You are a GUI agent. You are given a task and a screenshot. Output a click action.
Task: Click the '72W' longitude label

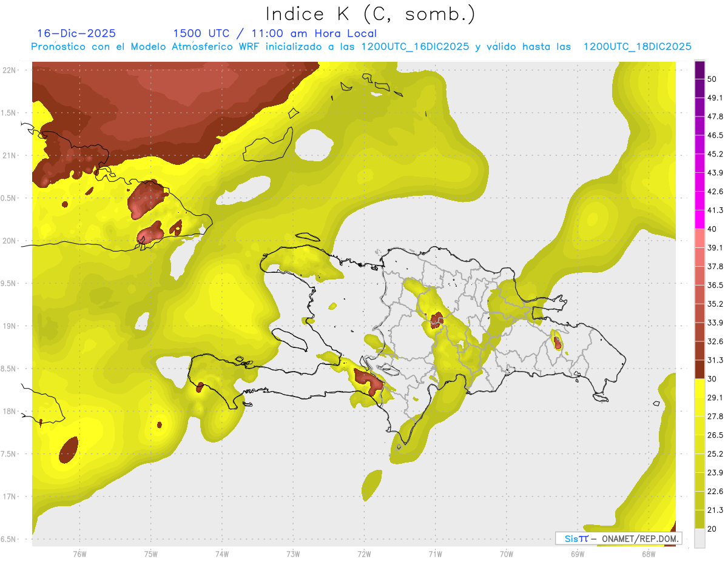(364, 554)
